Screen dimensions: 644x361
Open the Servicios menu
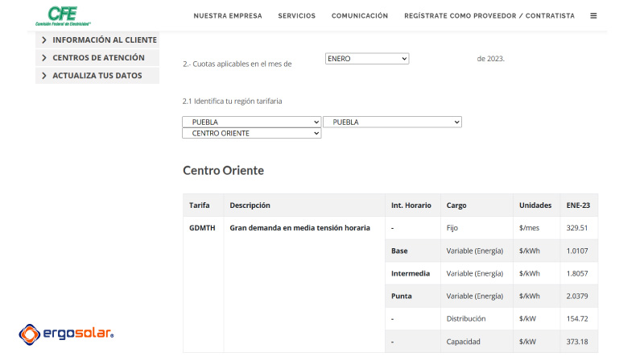(x=296, y=15)
